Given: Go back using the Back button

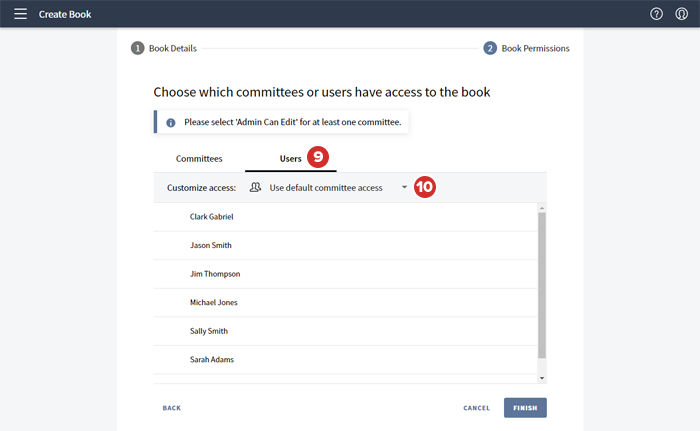Looking at the screenshot, I should 172,408.
